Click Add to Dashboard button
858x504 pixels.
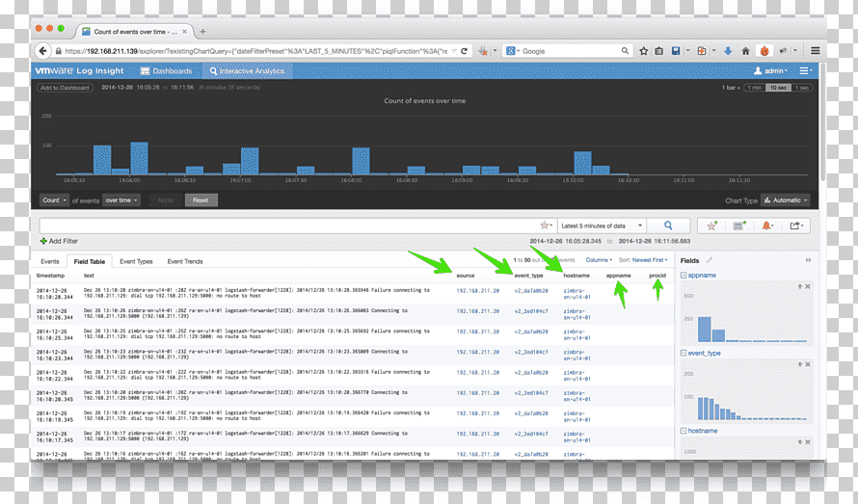click(65, 88)
